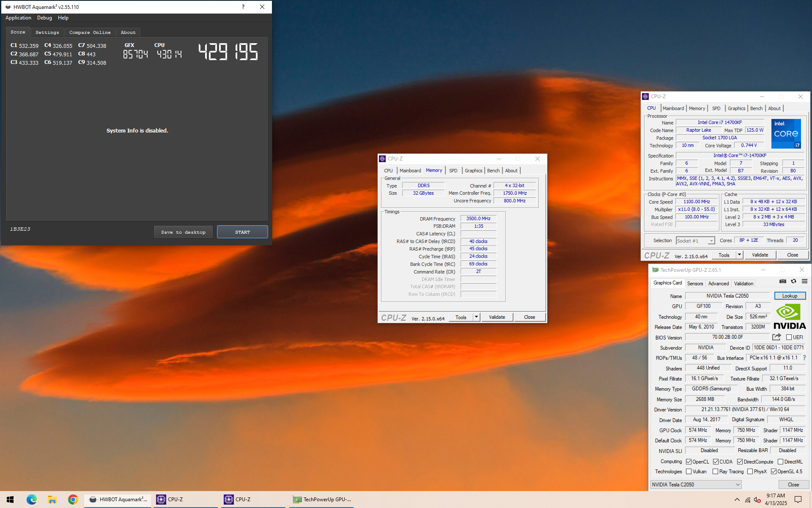Click the BIOS version 70.00.2B.00.0F field
This screenshot has height=508, width=812.
(x=727, y=337)
